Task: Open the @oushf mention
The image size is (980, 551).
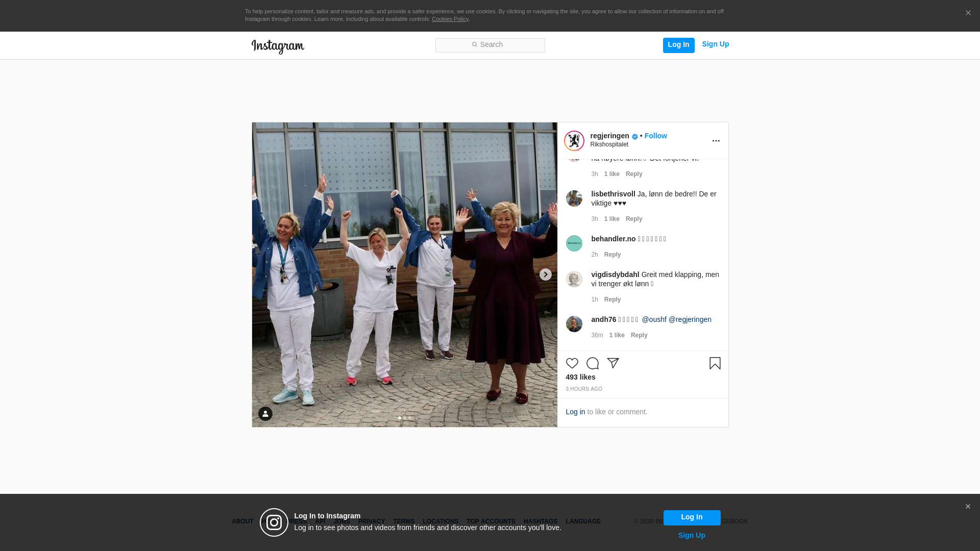Action: point(654,319)
